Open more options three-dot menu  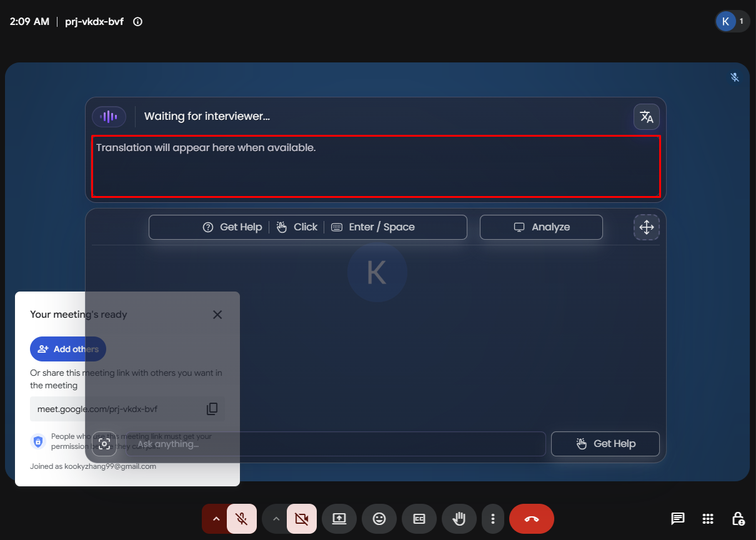tap(493, 519)
